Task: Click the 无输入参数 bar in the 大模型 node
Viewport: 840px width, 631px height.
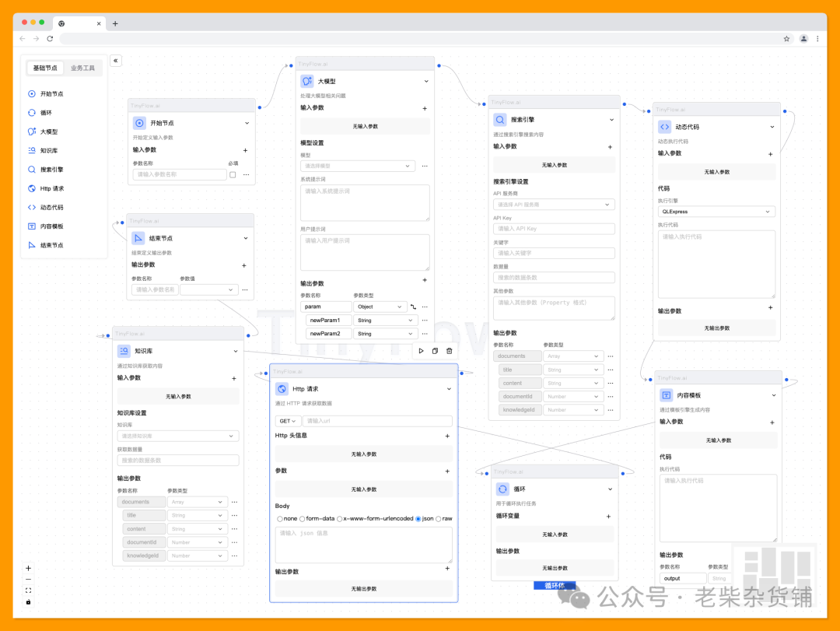Action: click(x=366, y=127)
